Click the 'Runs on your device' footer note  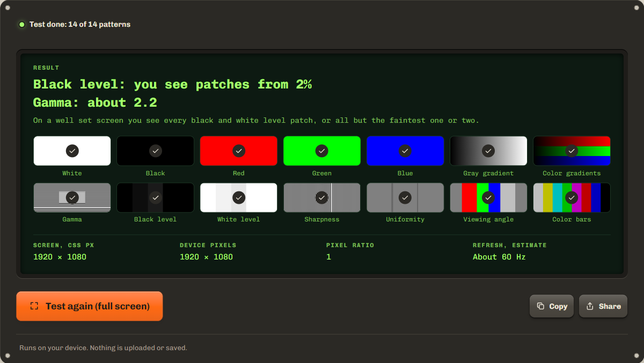(x=103, y=348)
